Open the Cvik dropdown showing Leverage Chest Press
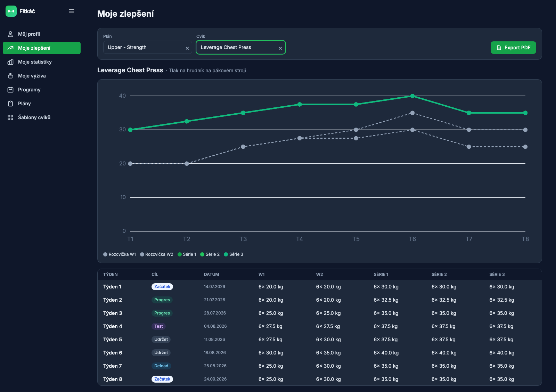 pyautogui.click(x=241, y=47)
